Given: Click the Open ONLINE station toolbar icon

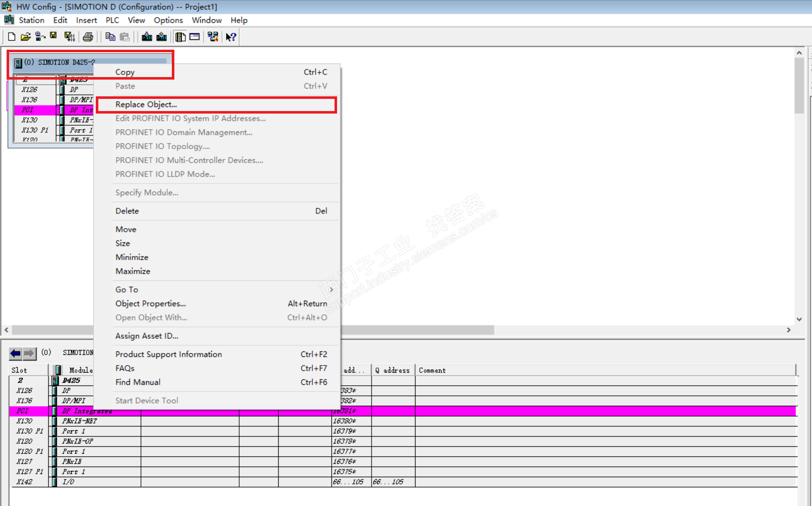Looking at the screenshot, I should (41, 37).
